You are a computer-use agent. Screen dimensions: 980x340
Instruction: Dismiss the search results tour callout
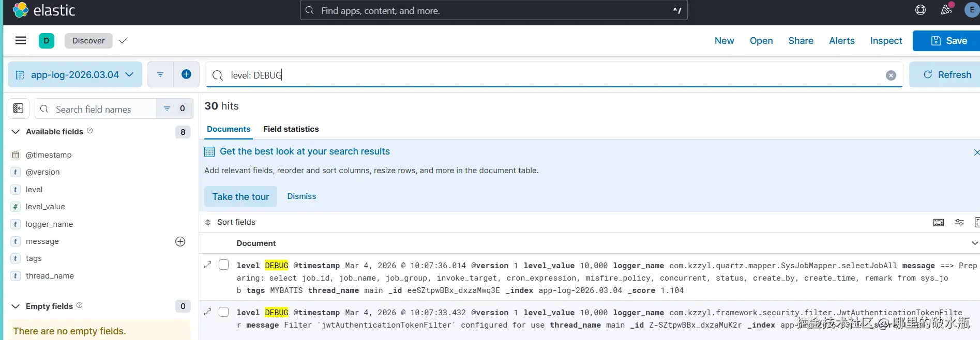tap(301, 196)
